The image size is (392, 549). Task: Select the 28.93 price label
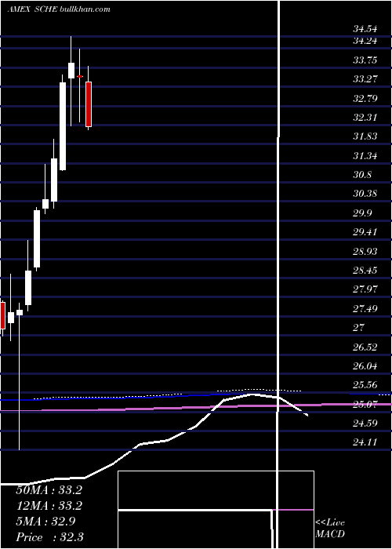(365, 251)
